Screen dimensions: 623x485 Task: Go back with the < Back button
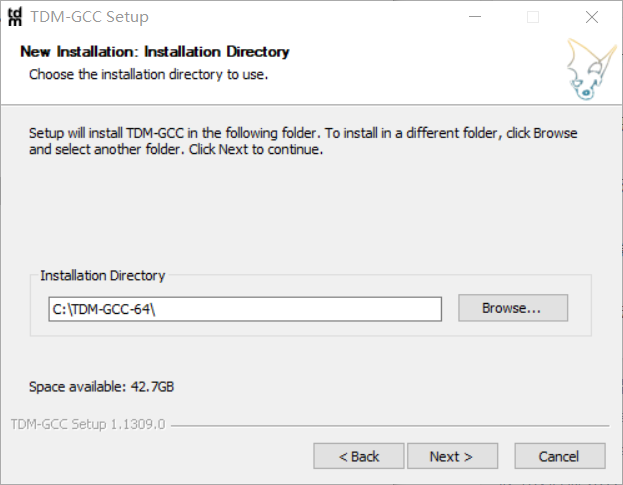pyautogui.click(x=358, y=456)
